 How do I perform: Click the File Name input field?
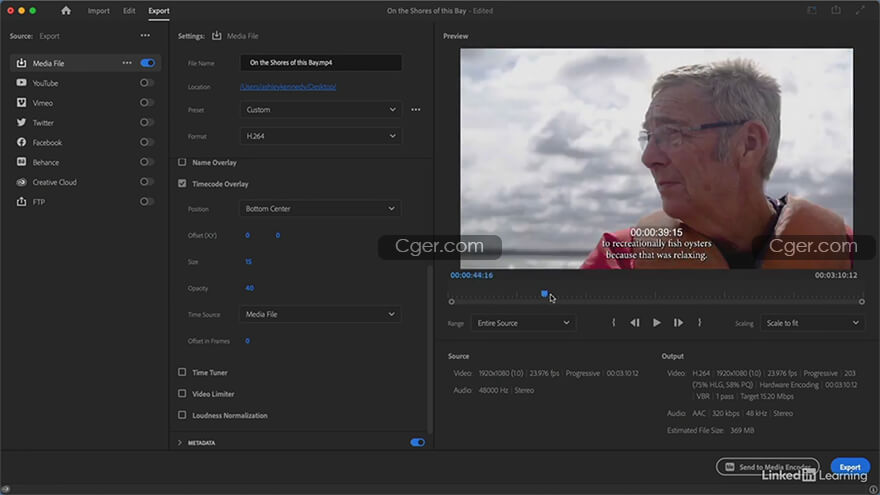pos(320,62)
